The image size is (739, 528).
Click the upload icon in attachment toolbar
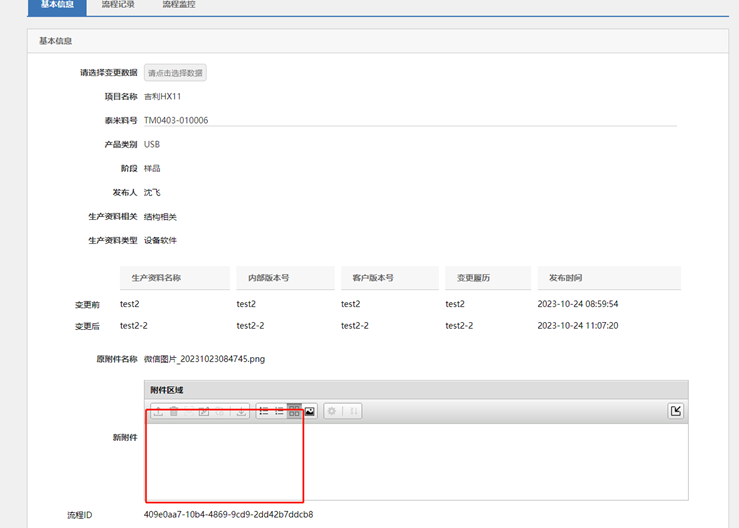click(159, 412)
